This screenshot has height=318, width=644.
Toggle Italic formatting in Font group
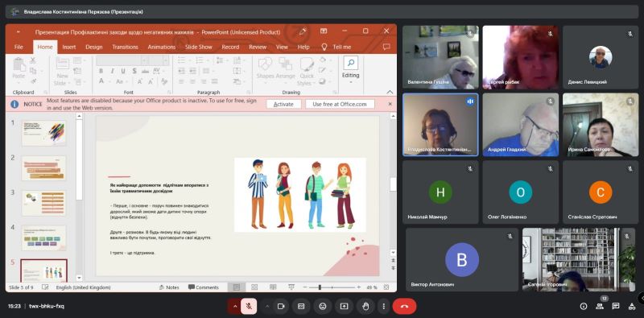(x=112, y=71)
